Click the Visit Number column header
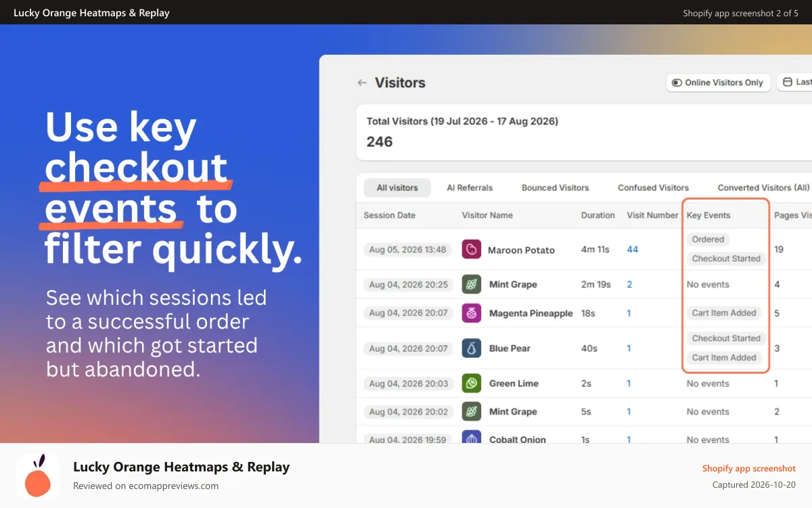The image size is (812, 508). click(652, 215)
